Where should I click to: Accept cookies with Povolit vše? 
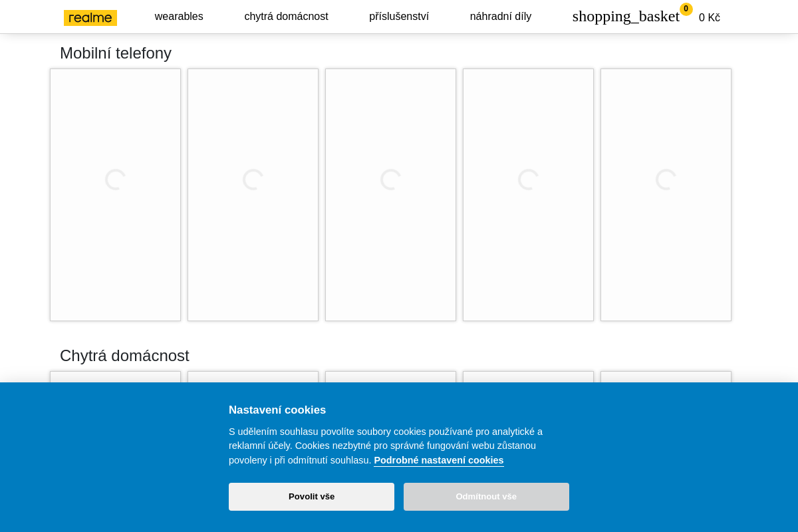(x=311, y=497)
